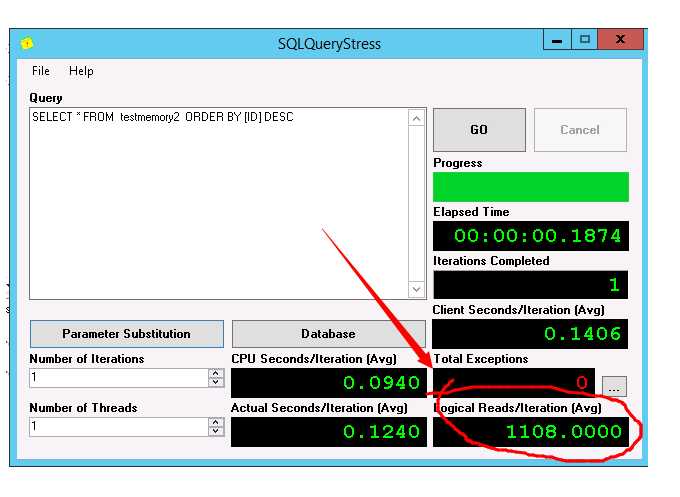Viewport: 680px width, 497px height.
Task: Increase Number of Iterations with up arrow
Action: (x=216, y=373)
